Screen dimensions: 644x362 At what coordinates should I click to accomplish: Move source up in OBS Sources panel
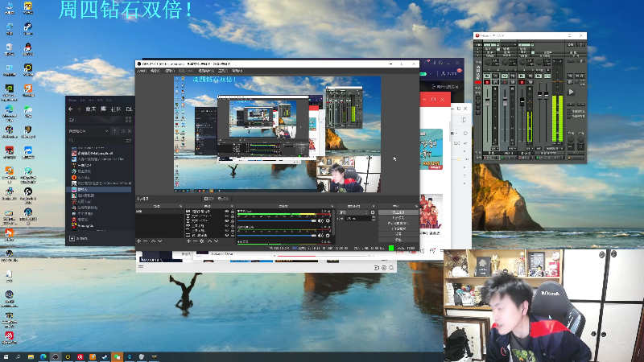tap(209, 241)
